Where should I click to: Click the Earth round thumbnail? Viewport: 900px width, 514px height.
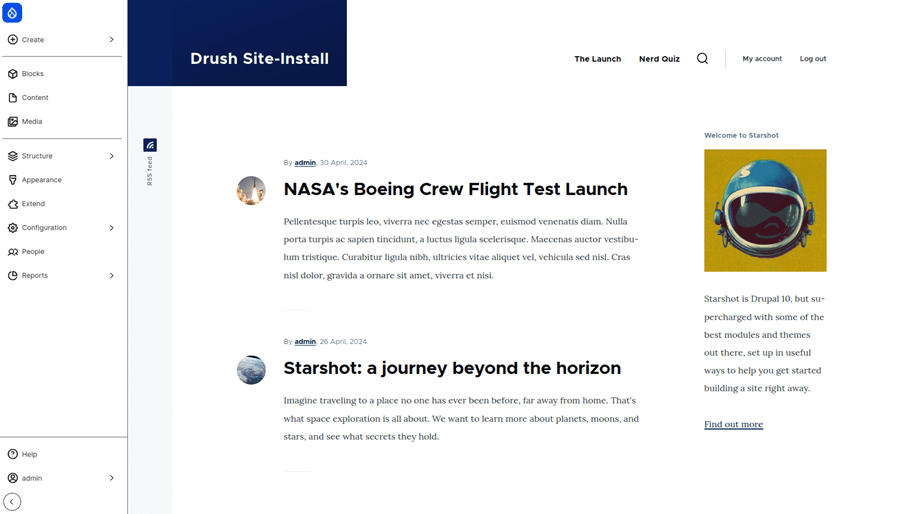click(251, 369)
